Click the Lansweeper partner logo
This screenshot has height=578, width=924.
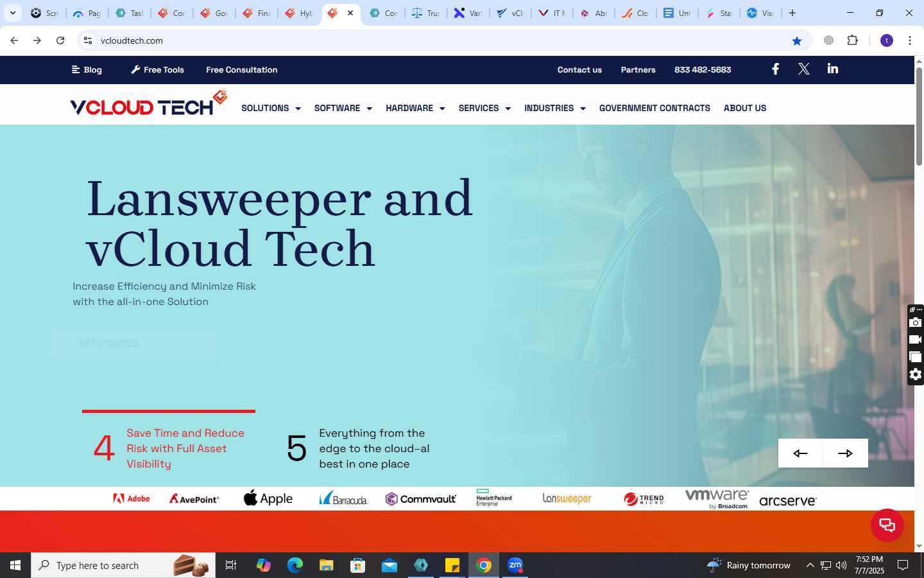pyautogui.click(x=567, y=498)
